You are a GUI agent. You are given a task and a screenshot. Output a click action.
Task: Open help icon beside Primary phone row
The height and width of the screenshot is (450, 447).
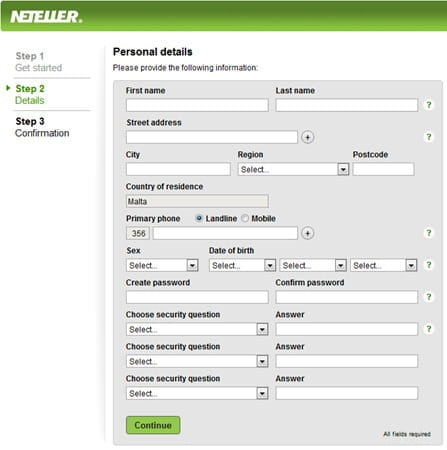pos(429,233)
